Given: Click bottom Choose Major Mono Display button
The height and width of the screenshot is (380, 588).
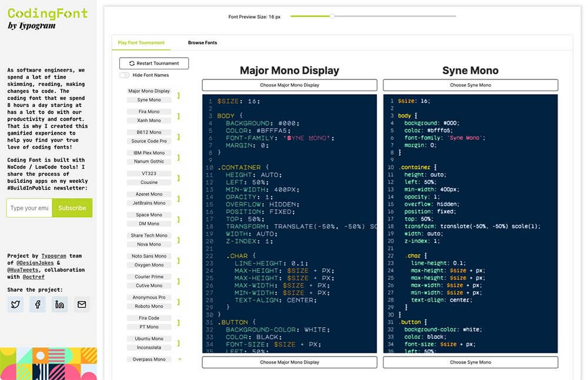Looking at the screenshot, I should click(289, 362).
